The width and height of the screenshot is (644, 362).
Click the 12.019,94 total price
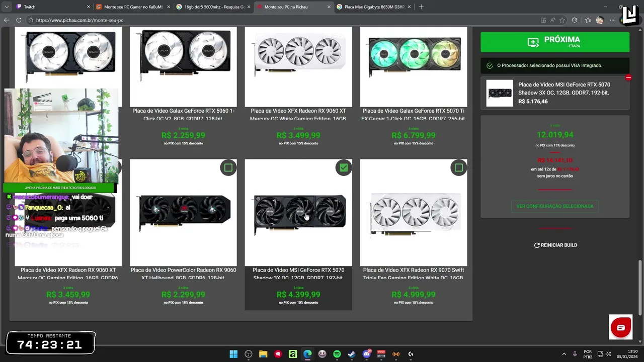click(555, 135)
